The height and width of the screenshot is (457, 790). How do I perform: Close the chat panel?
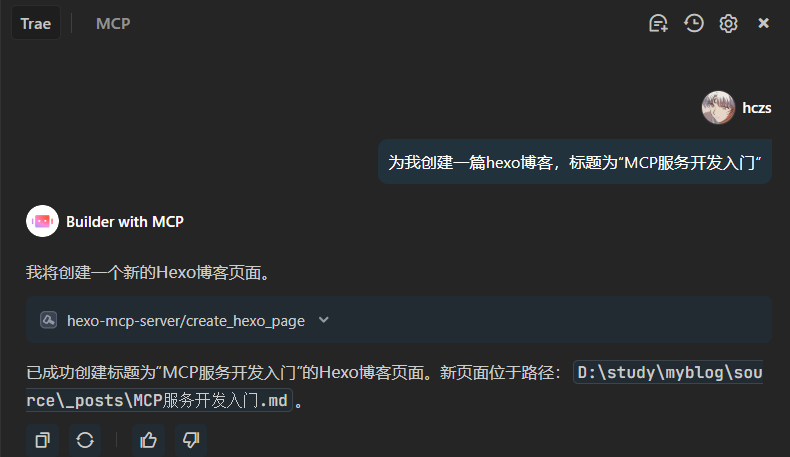[763, 23]
